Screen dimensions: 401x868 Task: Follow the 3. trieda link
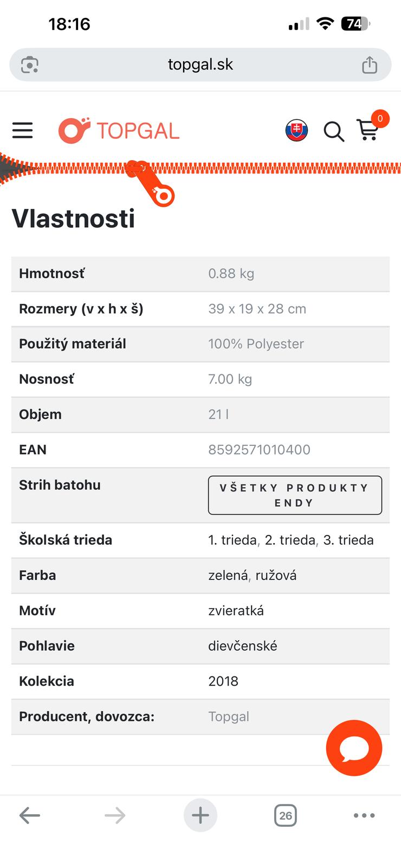[x=348, y=540]
